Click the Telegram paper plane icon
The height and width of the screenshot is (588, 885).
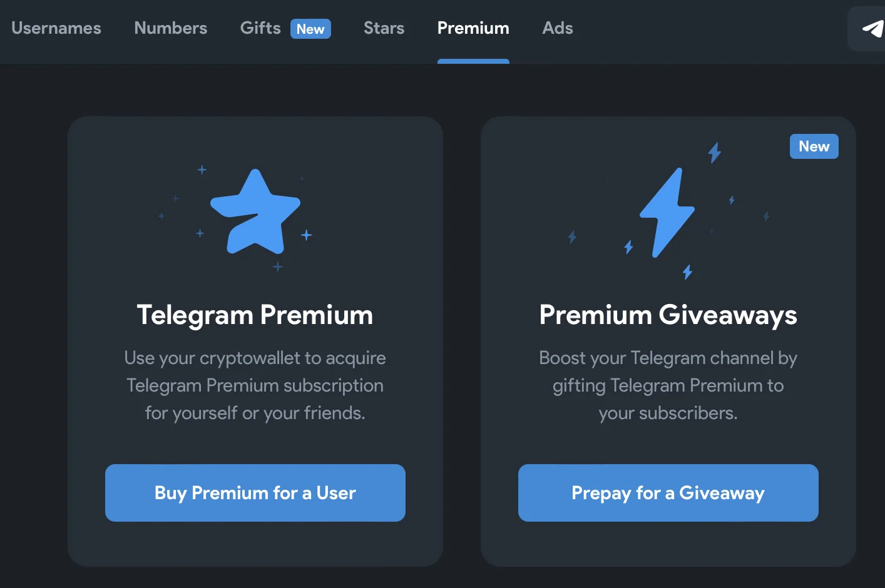pyautogui.click(x=872, y=29)
